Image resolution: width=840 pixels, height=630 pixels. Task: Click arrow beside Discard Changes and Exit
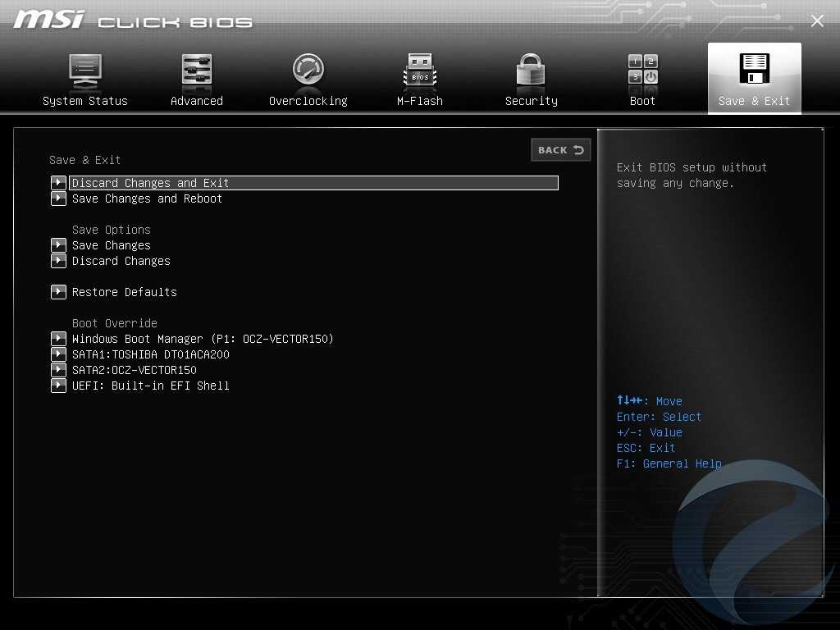click(58, 183)
